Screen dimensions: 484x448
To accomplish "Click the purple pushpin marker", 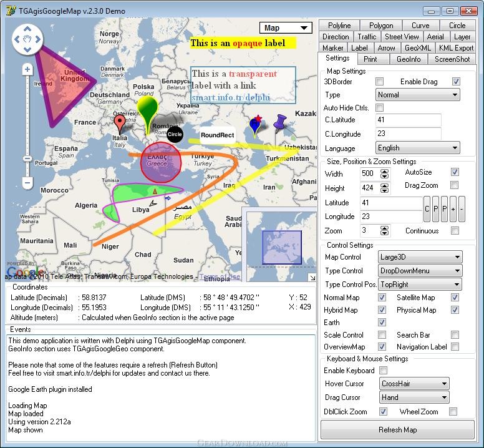I will [279, 123].
